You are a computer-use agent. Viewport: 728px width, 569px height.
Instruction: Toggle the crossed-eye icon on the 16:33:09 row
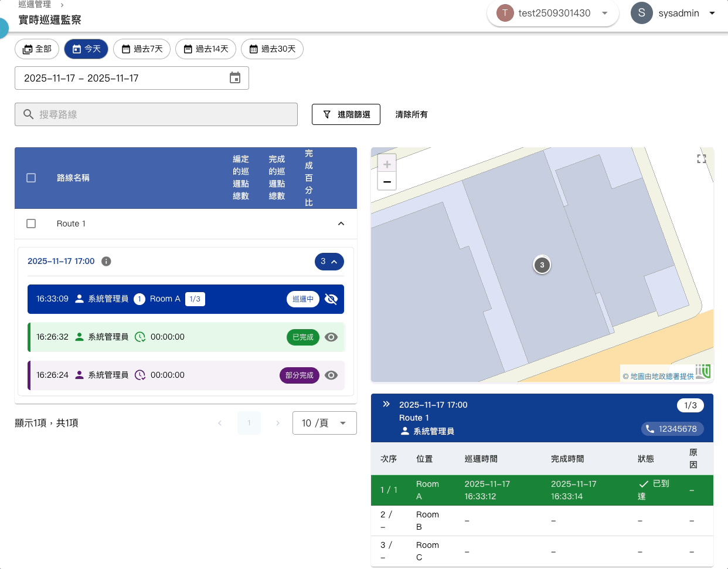click(331, 299)
